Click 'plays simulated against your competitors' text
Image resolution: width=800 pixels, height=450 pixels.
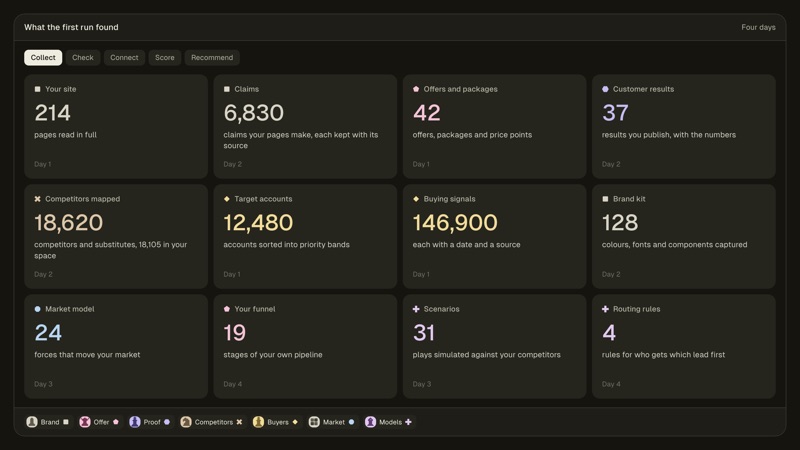486,355
